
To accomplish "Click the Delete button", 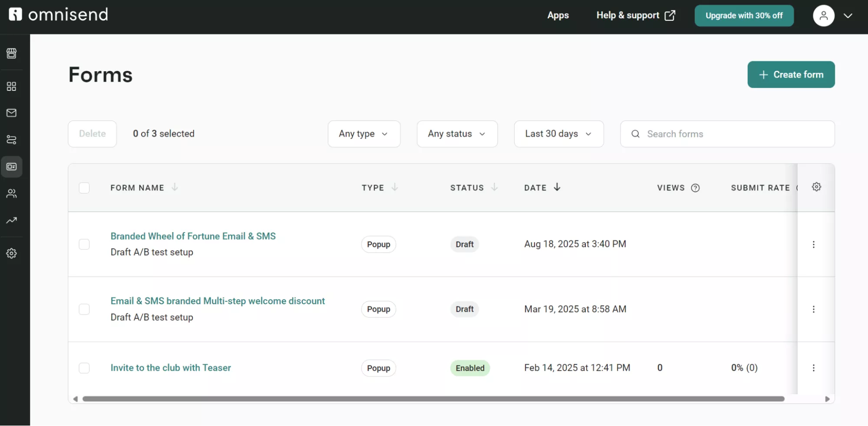I will pos(92,134).
